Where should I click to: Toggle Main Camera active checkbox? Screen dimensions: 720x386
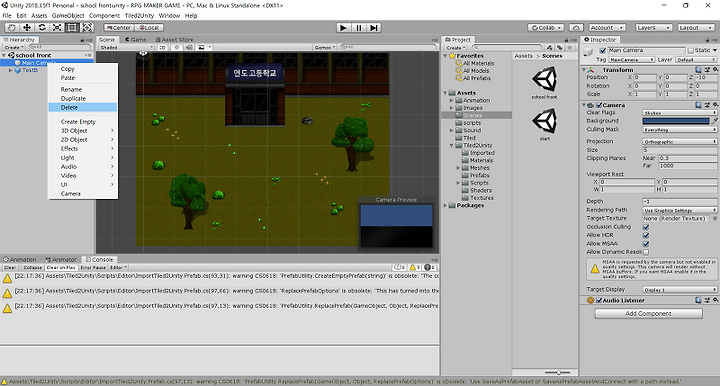[x=603, y=50]
